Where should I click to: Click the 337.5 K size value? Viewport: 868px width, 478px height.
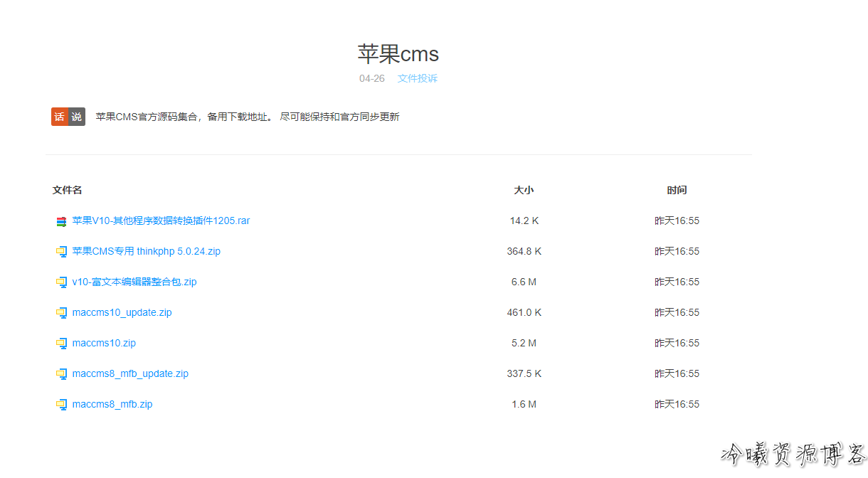(524, 373)
